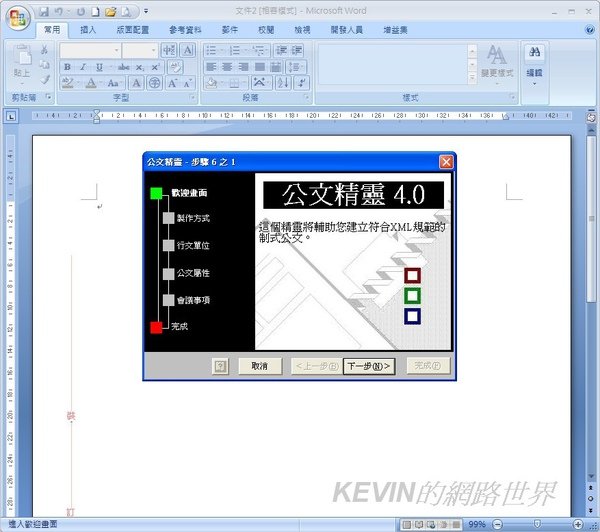Switch to the 開發人員 ribbon tab
The width and height of the screenshot is (600, 532).
pyautogui.click(x=347, y=30)
